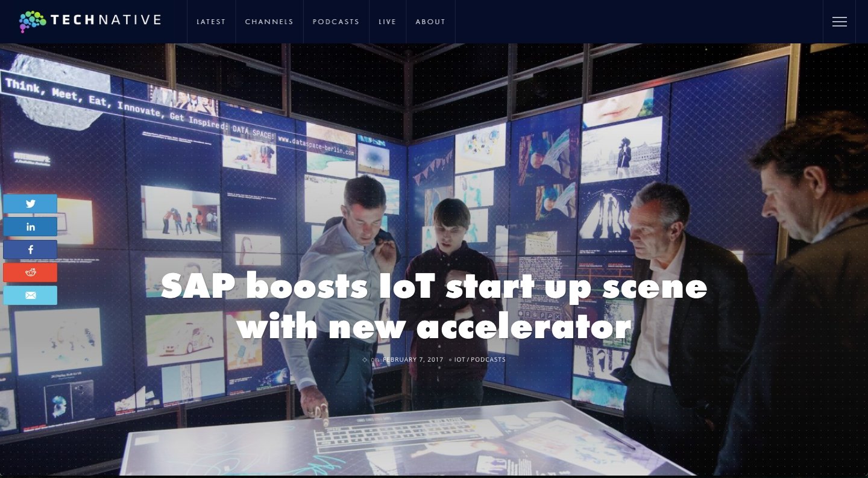The image size is (868, 478).
Task: Click the diamond icon before the date
Action: pyautogui.click(x=365, y=360)
